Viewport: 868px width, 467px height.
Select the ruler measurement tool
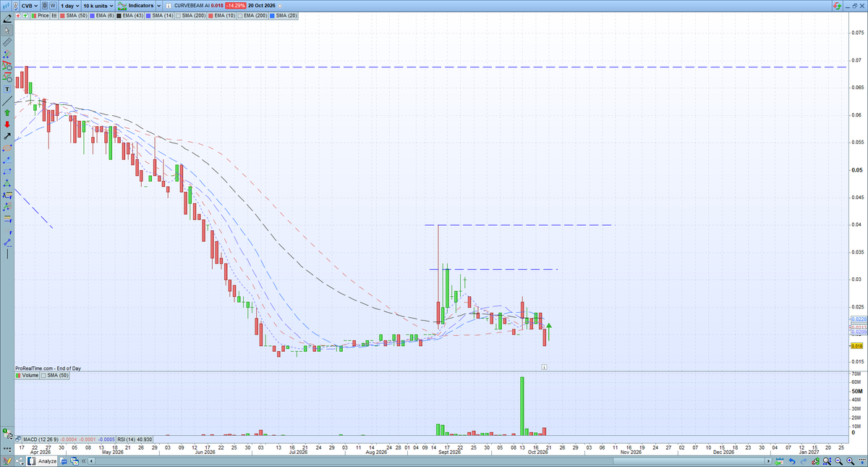click(7, 42)
